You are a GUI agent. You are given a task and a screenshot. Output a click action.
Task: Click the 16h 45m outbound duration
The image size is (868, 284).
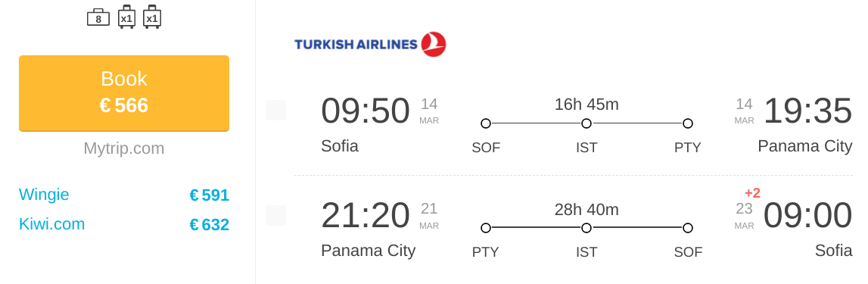tap(586, 104)
